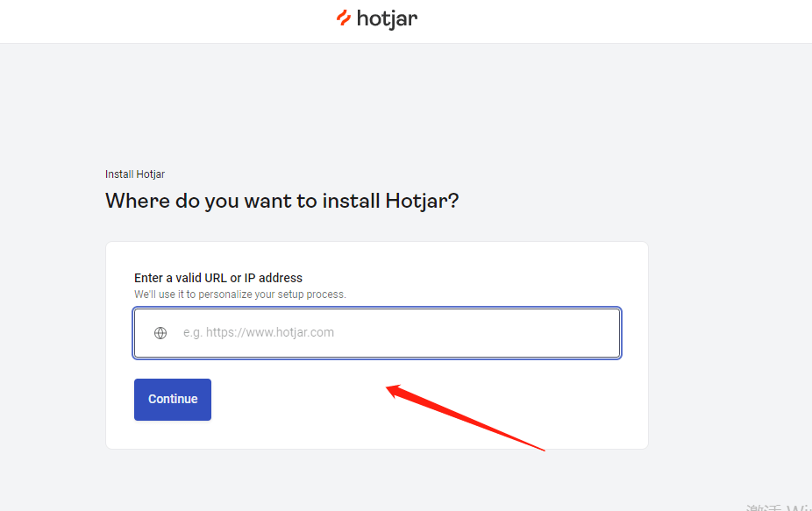
Task: Click the word 'Continue' on the blue button
Action: point(173,399)
